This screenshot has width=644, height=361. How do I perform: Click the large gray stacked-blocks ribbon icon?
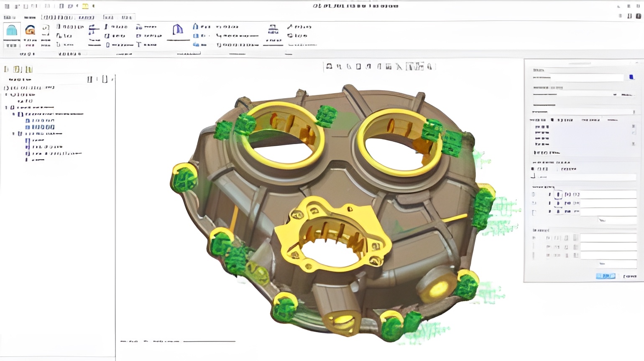[x=273, y=29]
